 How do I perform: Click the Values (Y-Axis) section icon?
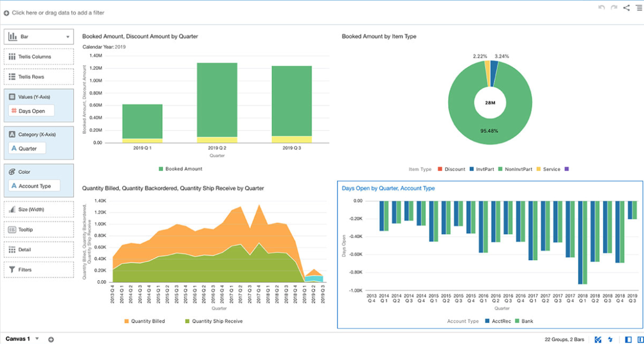click(x=13, y=97)
